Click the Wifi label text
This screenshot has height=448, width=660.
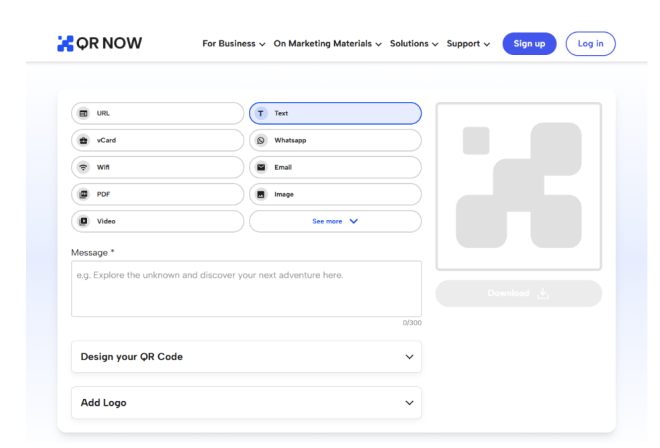[103, 167]
